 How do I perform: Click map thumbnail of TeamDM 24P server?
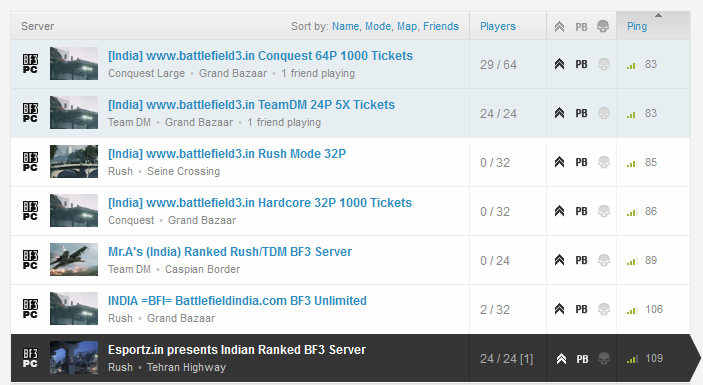[74, 112]
